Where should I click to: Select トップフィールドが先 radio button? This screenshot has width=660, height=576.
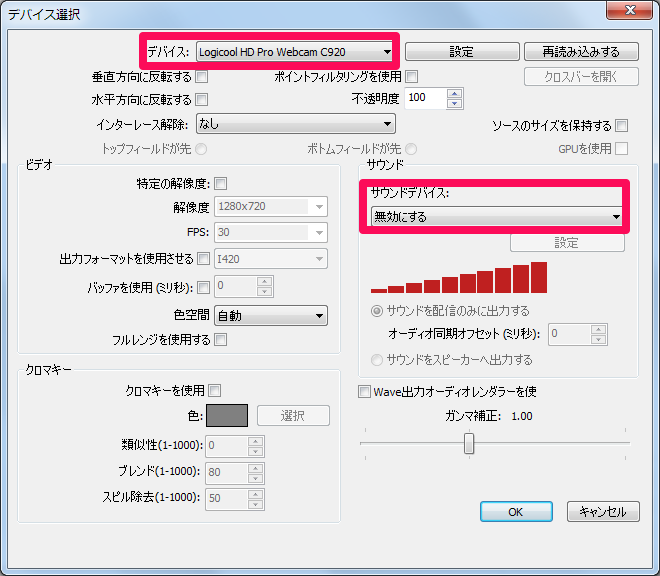[x=201, y=149]
